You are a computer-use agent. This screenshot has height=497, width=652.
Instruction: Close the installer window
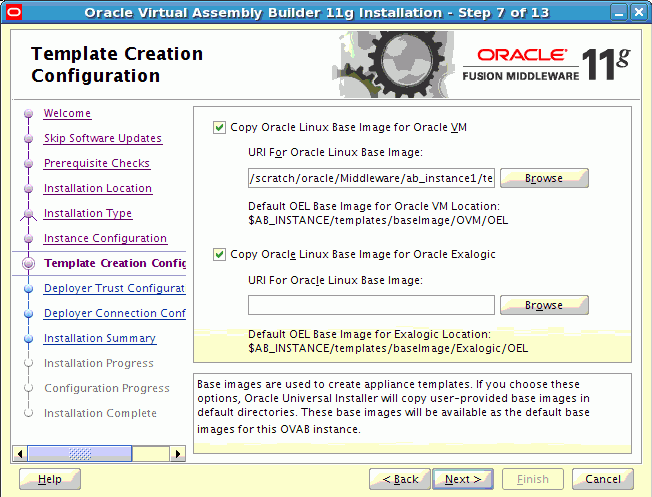click(x=639, y=12)
